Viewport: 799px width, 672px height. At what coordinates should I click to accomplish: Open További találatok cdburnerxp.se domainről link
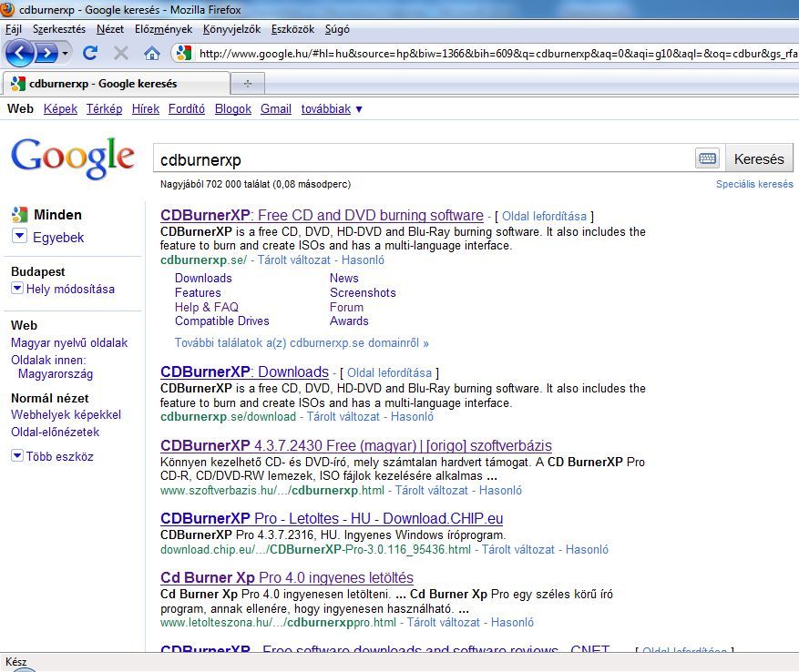click(302, 343)
